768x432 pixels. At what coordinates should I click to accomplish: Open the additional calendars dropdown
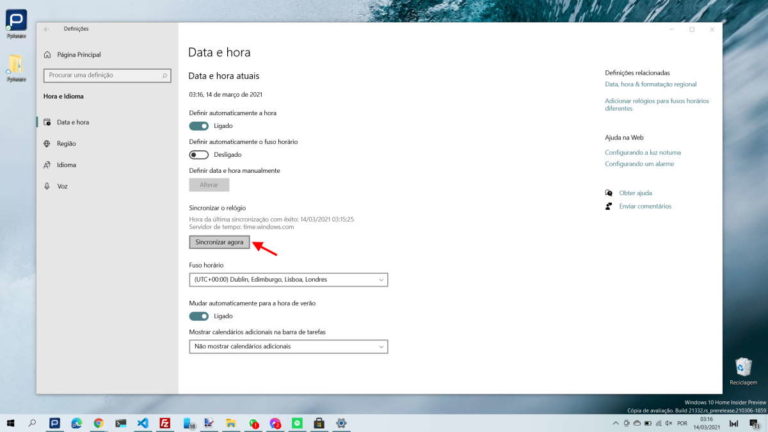pyautogui.click(x=288, y=346)
